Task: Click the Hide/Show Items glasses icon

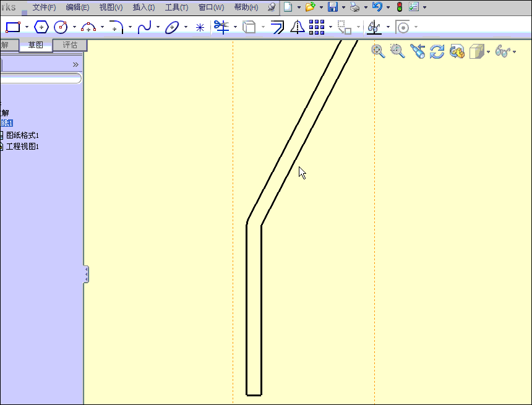Action: click(x=503, y=51)
